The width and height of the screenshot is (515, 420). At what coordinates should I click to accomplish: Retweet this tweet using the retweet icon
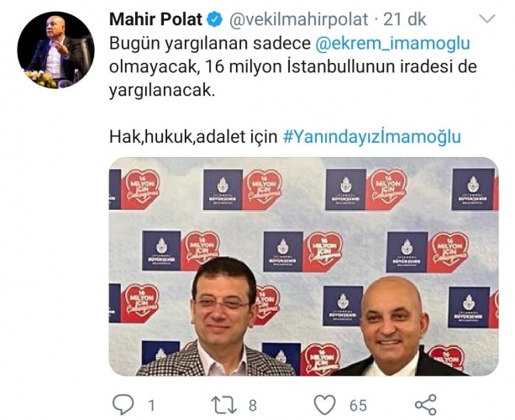[223, 405]
